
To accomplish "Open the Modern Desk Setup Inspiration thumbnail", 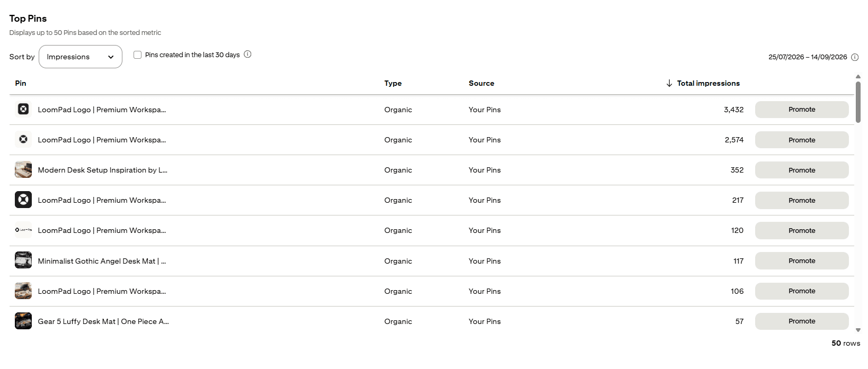I will pos(23,170).
